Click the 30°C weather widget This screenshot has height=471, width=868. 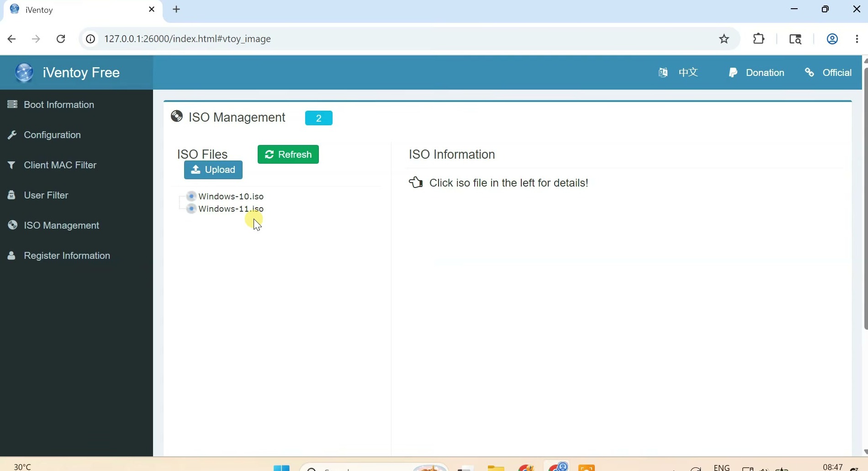(x=22, y=466)
